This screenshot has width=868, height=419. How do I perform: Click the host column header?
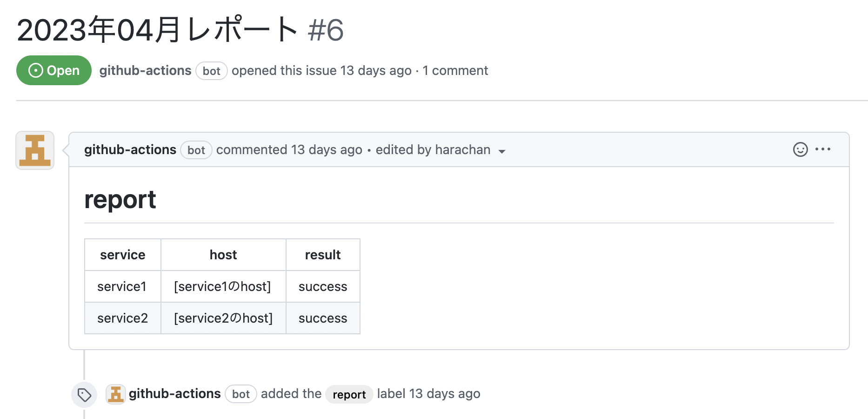click(223, 255)
